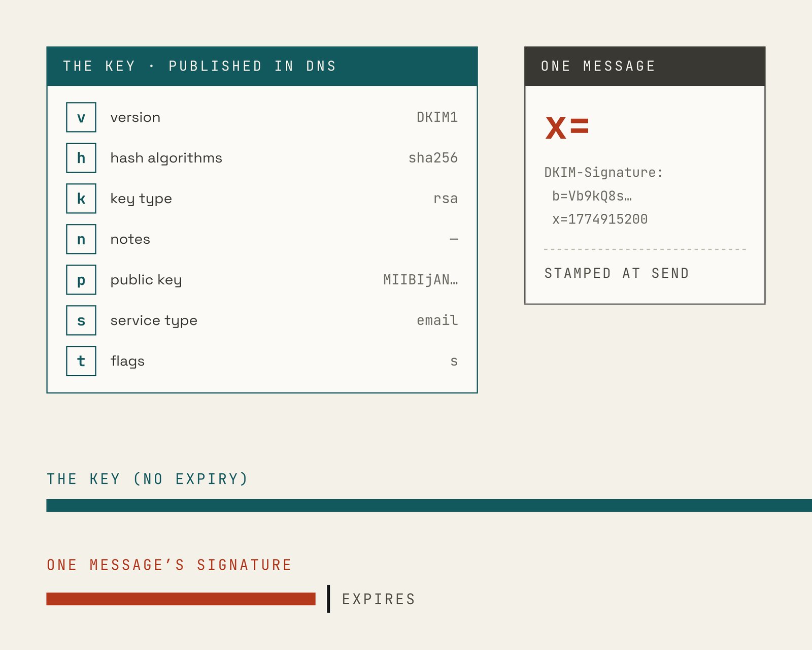Viewport: 812px width, 650px height.
Task: Select the 'public key' label
Action: coord(146,280)
